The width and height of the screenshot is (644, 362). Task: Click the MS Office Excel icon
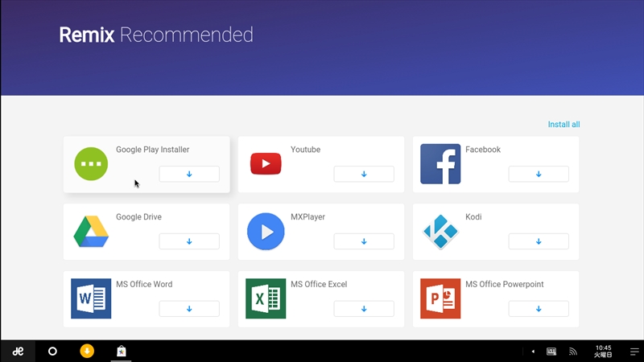(x=266, y=298)
